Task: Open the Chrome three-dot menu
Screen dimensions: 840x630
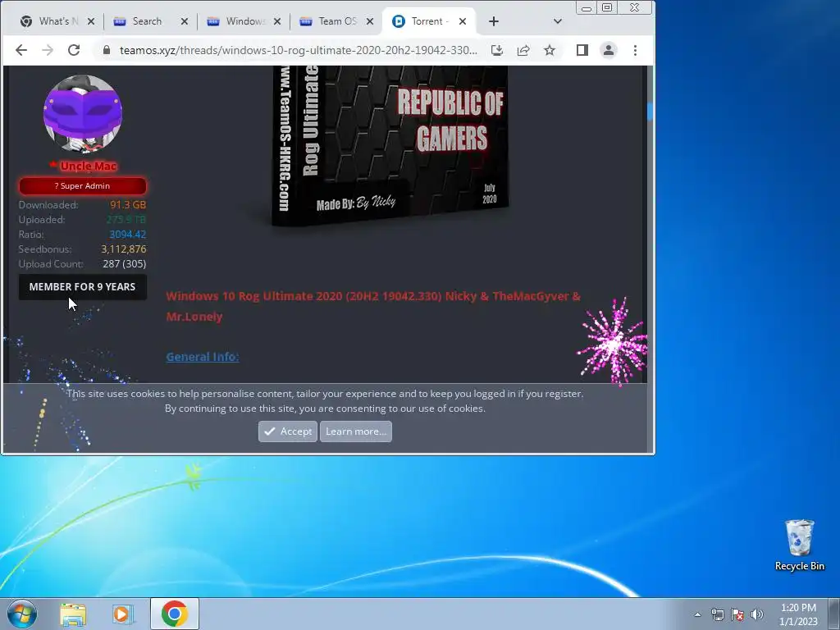Action: (x=636, y=50)
